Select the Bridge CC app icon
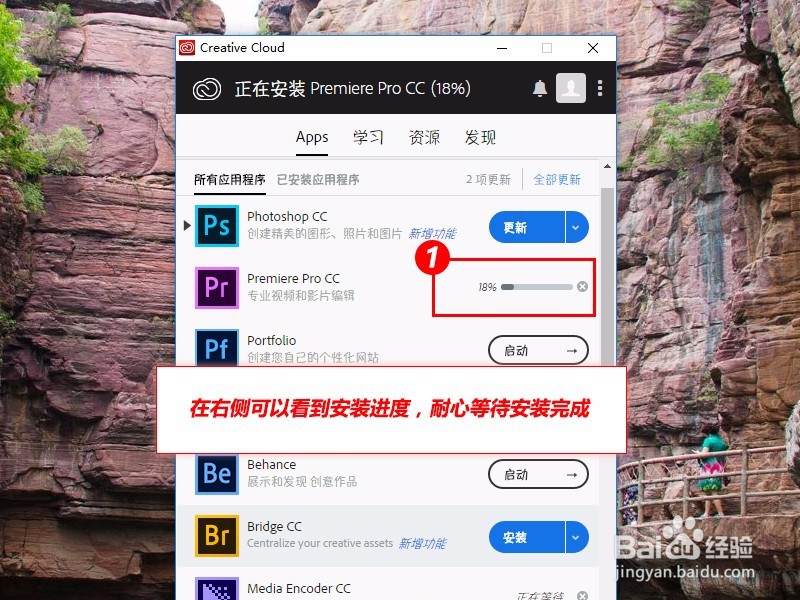This screenshot has height=600, width=800. (216, 537)
